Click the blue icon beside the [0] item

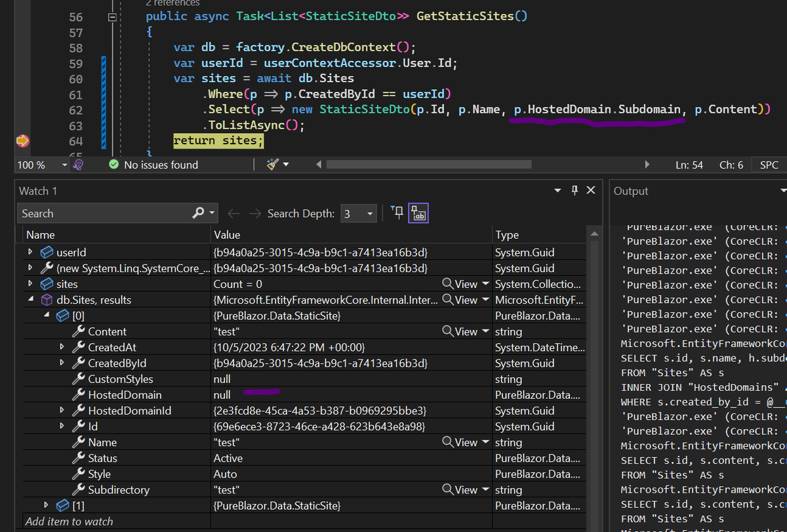point(62,316)
